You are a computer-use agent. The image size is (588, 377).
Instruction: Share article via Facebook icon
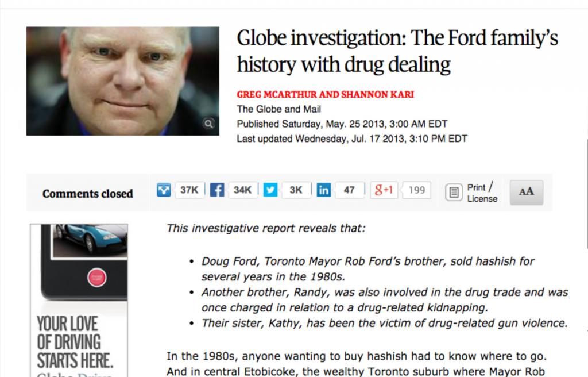coord(216,190)
